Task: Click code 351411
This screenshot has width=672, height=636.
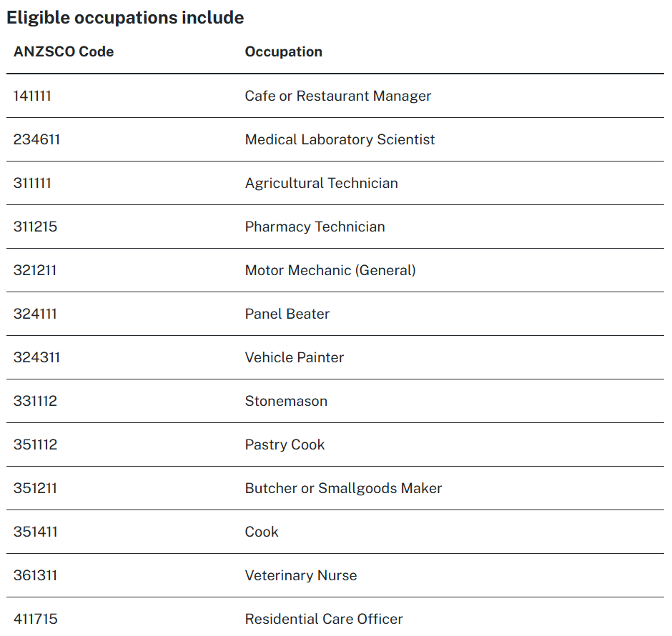Action: [35, 532]
